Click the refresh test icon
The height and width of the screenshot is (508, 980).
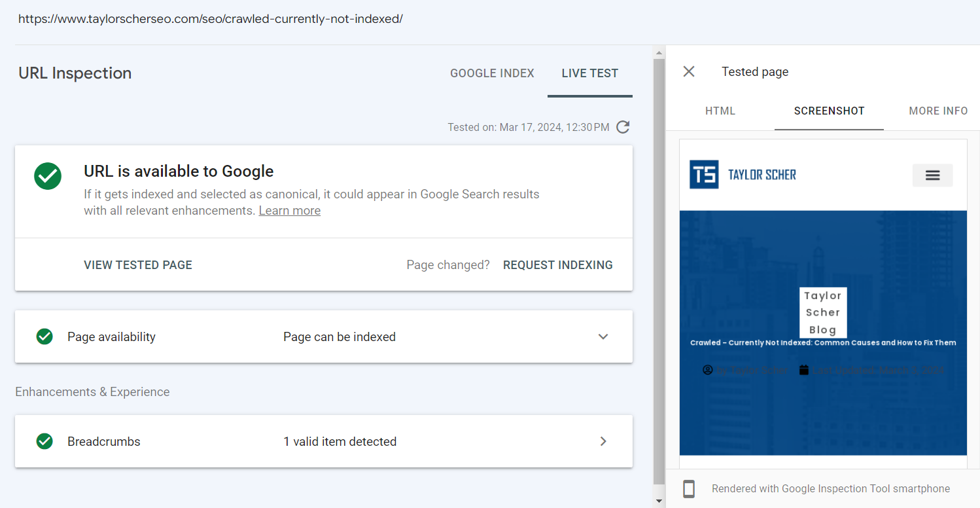tap(623, 127)
